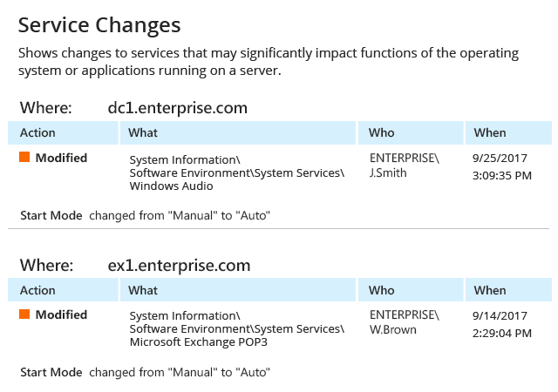Screen dimensions: 558x392
Task: Click the Microsoft Exchange POP3 service entry
Action: [198, 342]
